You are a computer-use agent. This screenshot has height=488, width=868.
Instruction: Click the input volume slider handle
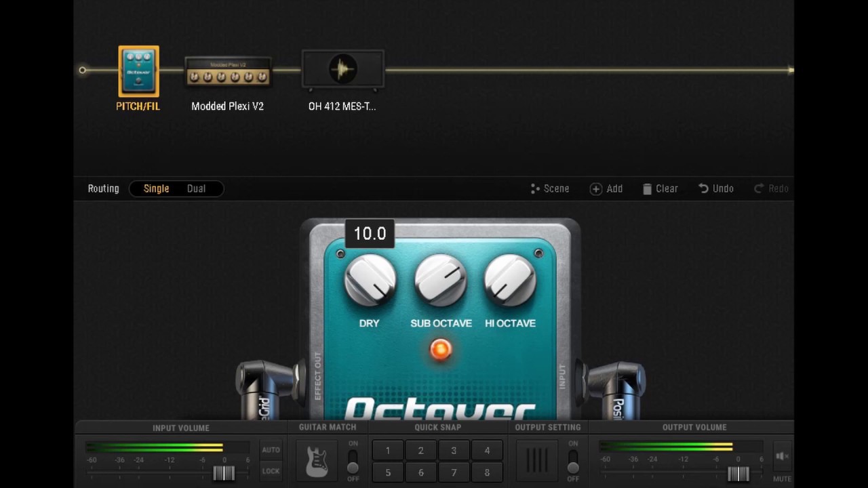coord(224,473)
